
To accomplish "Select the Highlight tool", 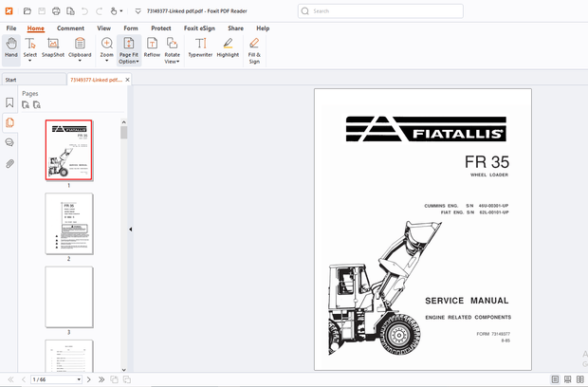I will [228, 47].
